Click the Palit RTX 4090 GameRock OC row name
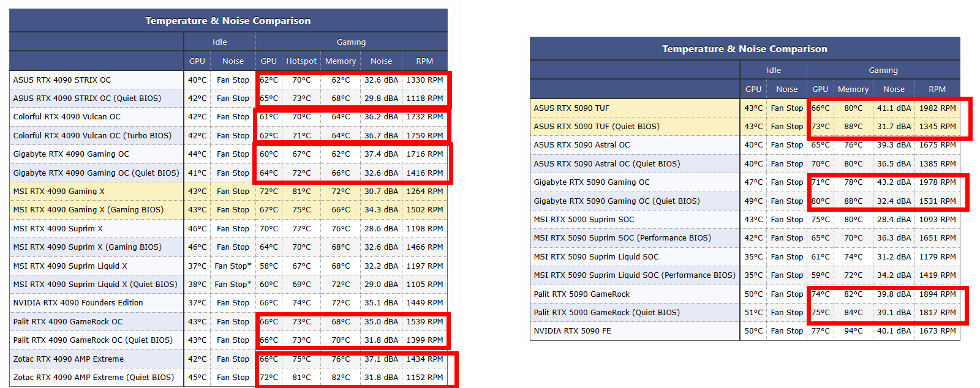The width and height of the screenshot is (980, 388). [x=67, y=321]
